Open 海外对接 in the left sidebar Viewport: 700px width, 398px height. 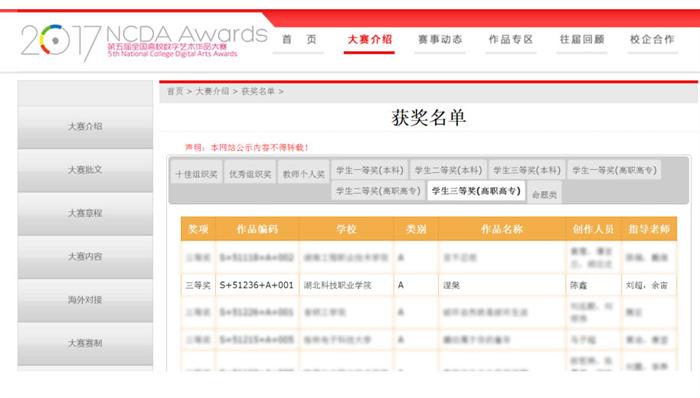pyautogui.click(x=85, y=300)
